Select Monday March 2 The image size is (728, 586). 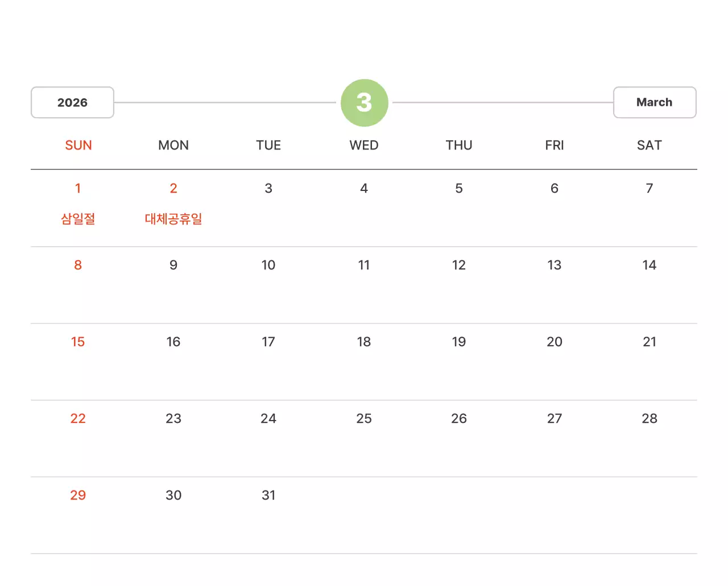[x=173, y=189]
